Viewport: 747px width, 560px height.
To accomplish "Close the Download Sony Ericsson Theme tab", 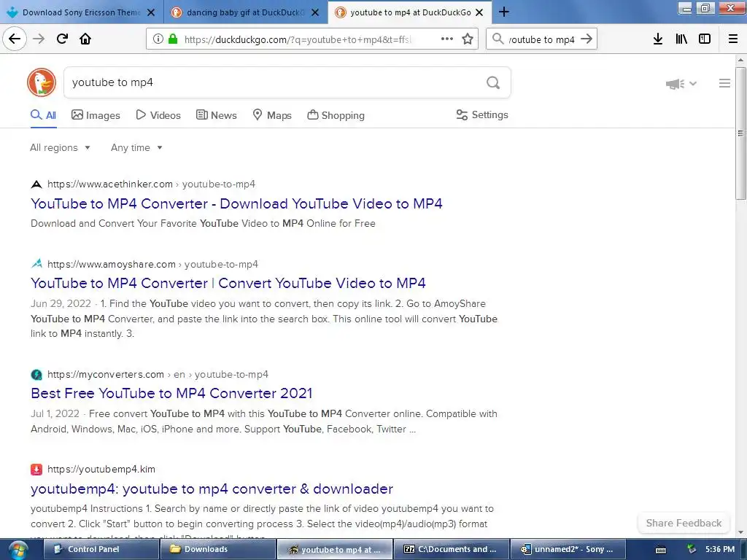I will coord(151,12).
